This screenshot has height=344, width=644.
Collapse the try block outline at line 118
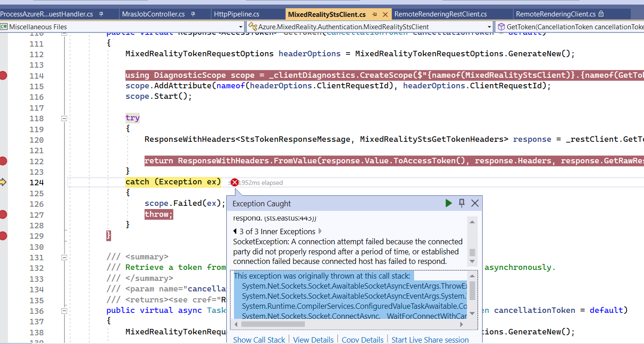64,118
